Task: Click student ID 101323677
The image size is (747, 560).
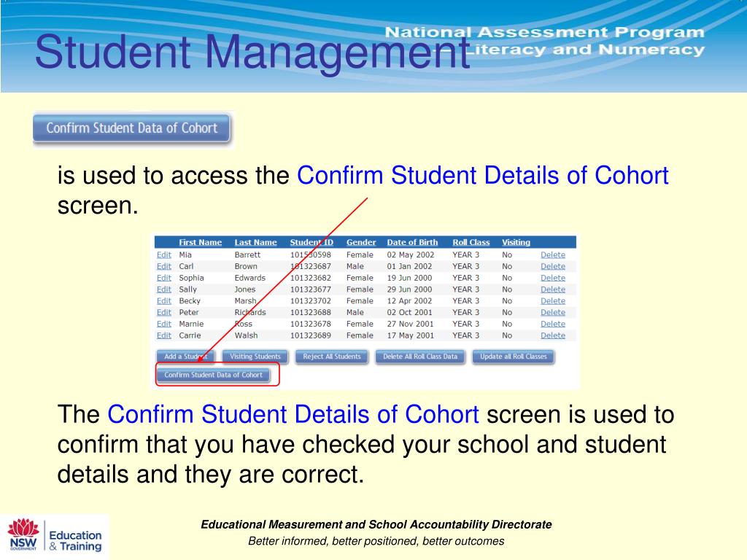Action: [x=311, y=289]
